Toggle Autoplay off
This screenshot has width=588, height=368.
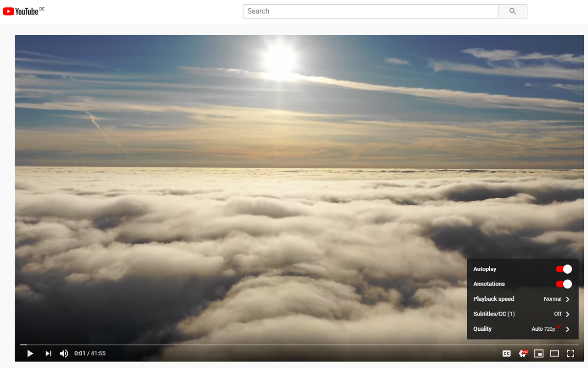563,269
